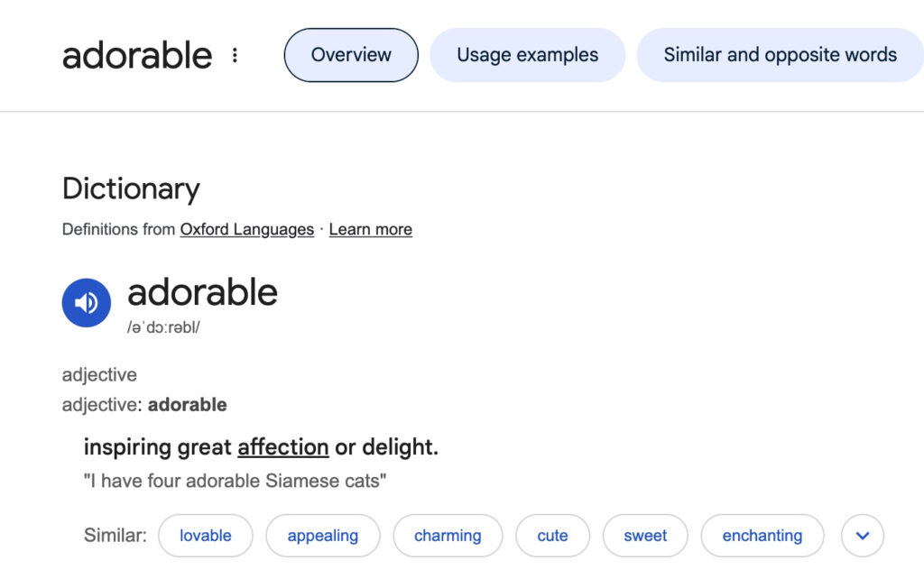Open the Oxford Languages link
The height and width of the screenshot is (588, 924).
click(x=247, y=229)
